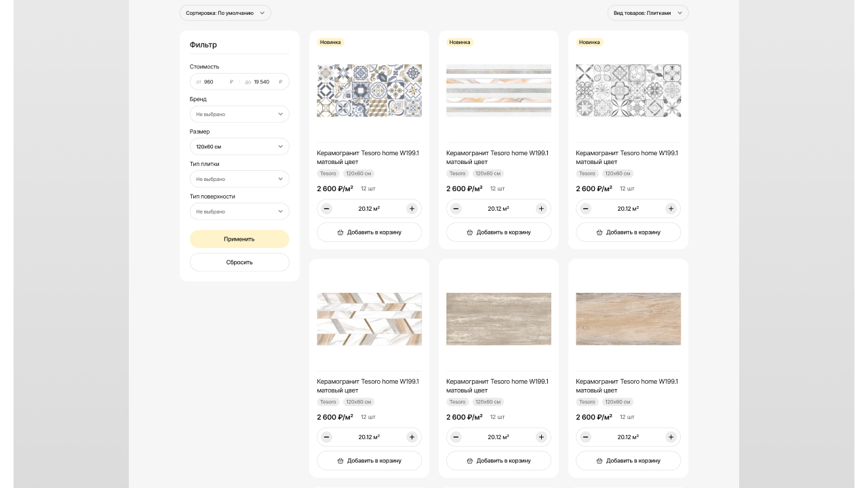This screenshot has height=488, width=868.
Task: Click the 'Фильтр' panel heading
Action: pyautogui.click(x=203, y=45)
